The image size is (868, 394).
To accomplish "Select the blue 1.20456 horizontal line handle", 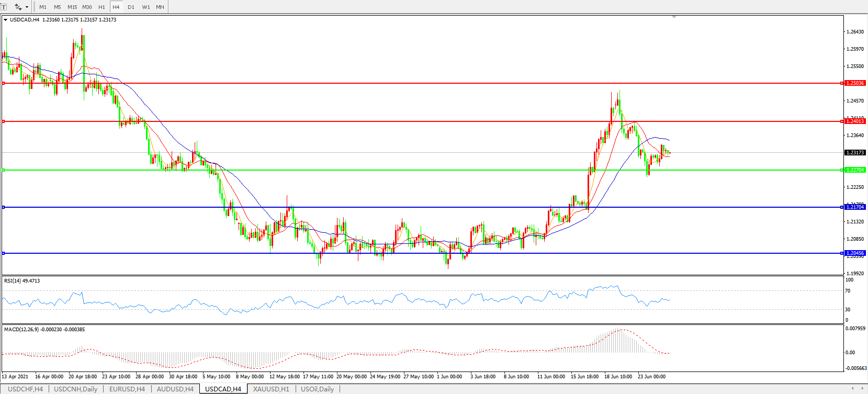I will [4, 253].
